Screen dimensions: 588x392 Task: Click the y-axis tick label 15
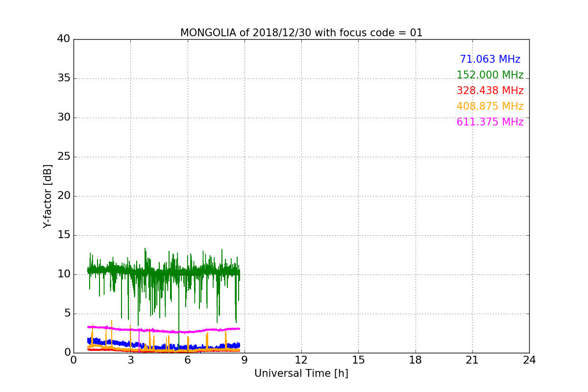pyautogui.click(x=64, y=235)
